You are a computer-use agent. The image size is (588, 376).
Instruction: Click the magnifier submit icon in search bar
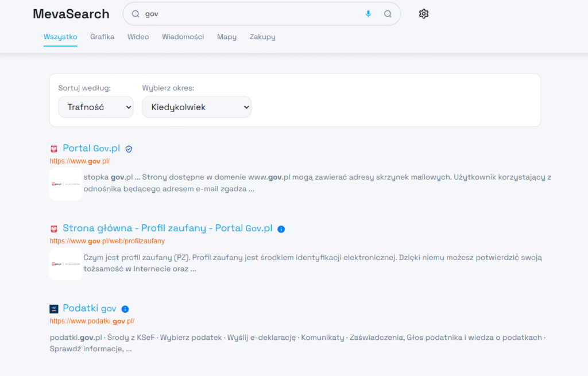pyautogui.click(x=388, y=14)
